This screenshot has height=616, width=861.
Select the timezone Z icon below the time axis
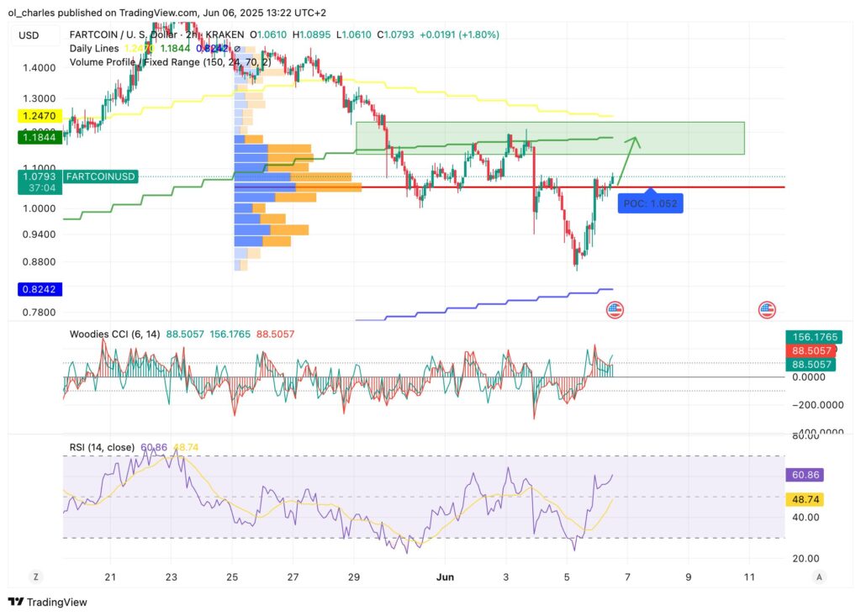pyautogui.click(x=35, y=577)
